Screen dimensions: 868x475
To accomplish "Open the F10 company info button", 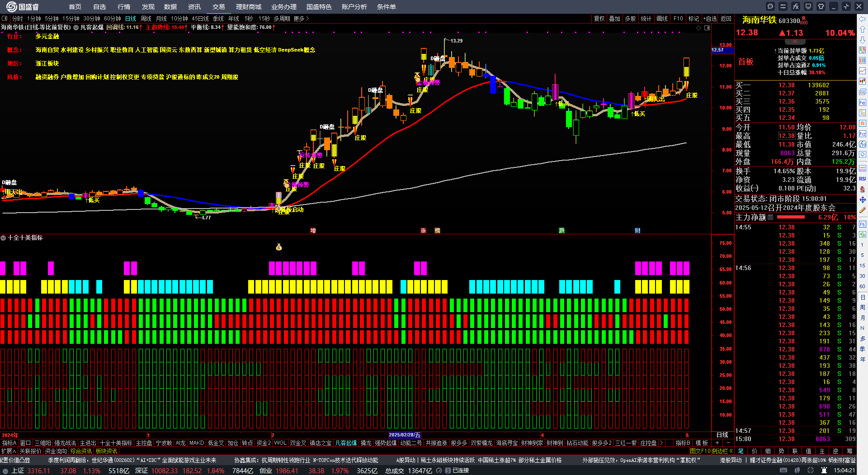I will tap(678, 19).
